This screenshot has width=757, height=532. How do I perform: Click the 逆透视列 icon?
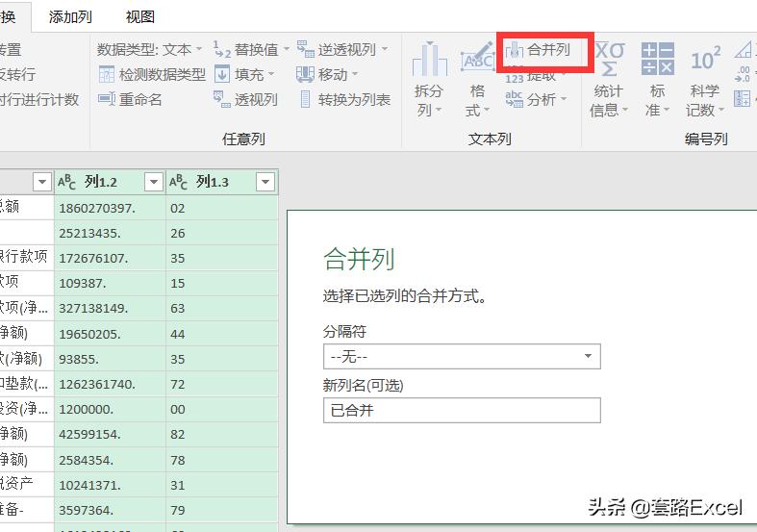[x=306, y=49]
